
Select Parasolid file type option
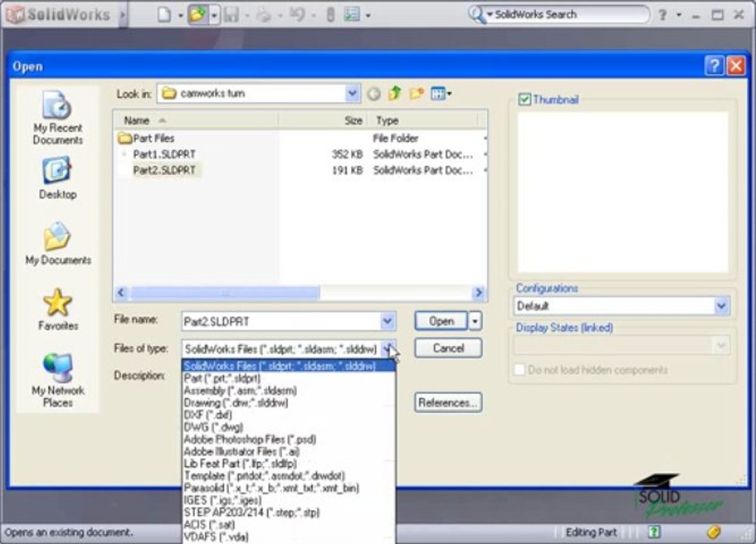coord(288,488)
